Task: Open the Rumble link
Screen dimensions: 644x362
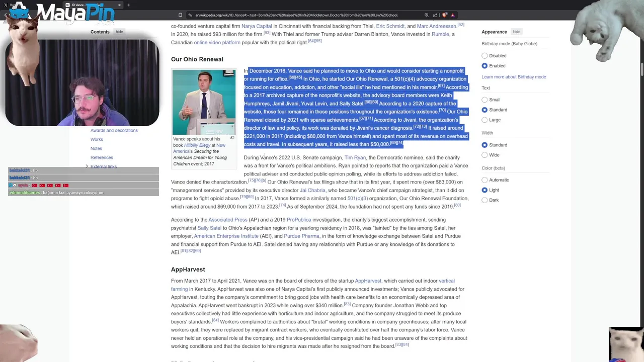Action: click(440, 34)
